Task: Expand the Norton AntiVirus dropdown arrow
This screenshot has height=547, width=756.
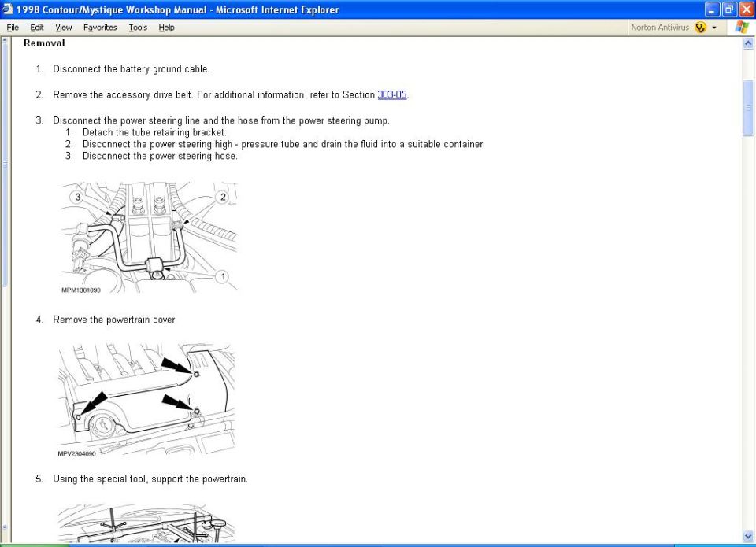Action: point(714,28)
